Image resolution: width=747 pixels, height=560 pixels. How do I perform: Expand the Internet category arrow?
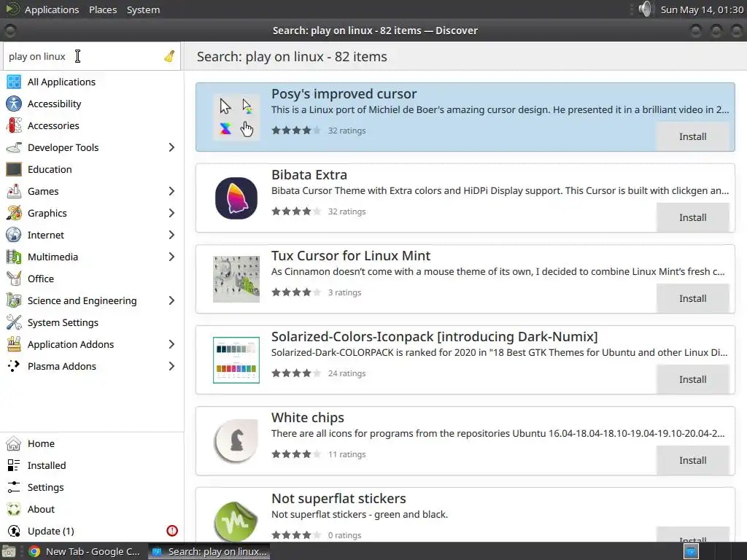171,235
